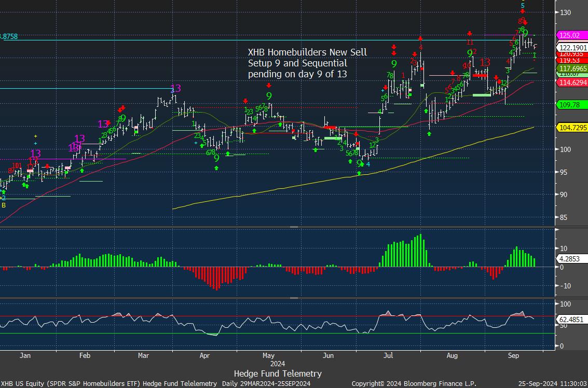Image resolution: width=588 pixels, height=388 pixels.
Task: Click the yellow 104.7295 moving average label
Action: pos(571,128)
